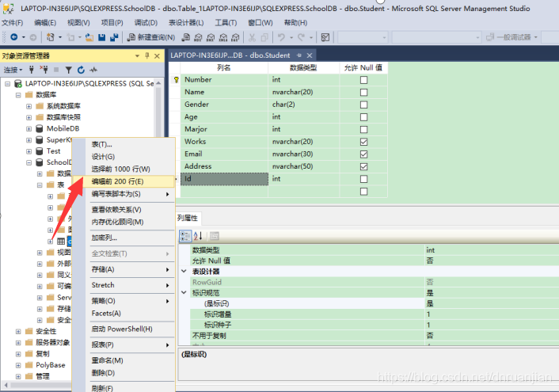The width and height of the screenshot is (559, 392).
Task: Uncheck Allow Null for Works column
Action: point(363,142)
